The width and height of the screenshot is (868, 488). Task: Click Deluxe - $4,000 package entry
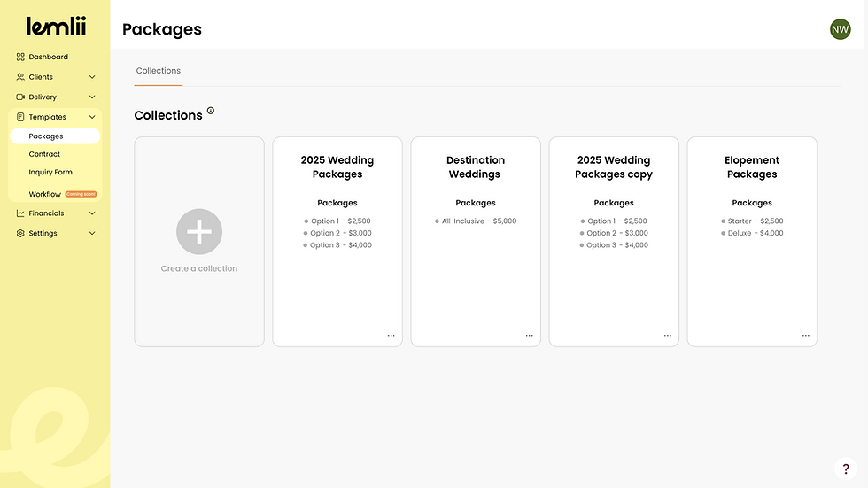[752, 234]
